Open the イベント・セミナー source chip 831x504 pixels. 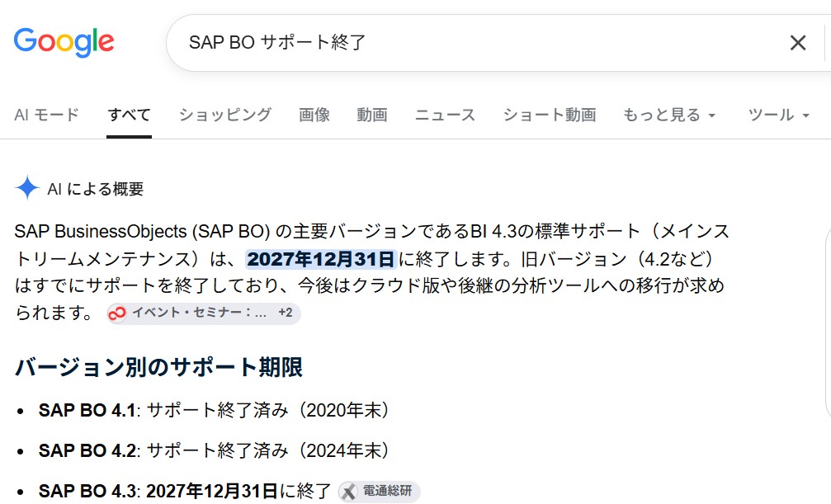pos(204,313)
